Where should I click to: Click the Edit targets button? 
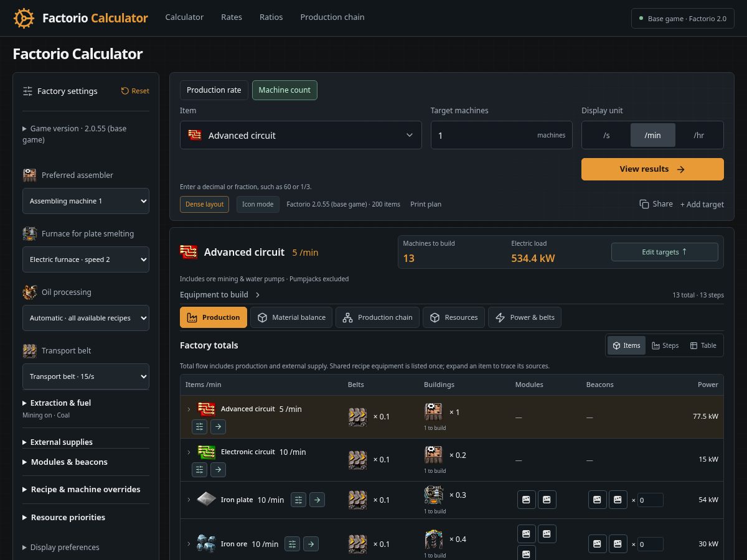coord(664,252)
